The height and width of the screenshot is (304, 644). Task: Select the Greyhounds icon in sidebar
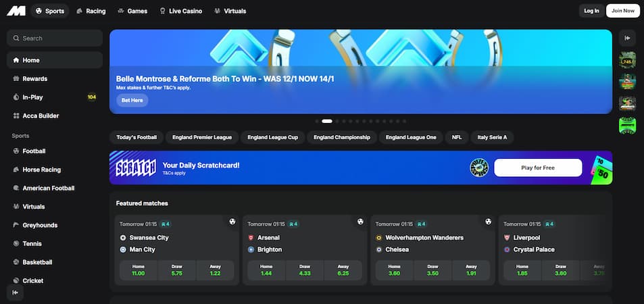17,225
